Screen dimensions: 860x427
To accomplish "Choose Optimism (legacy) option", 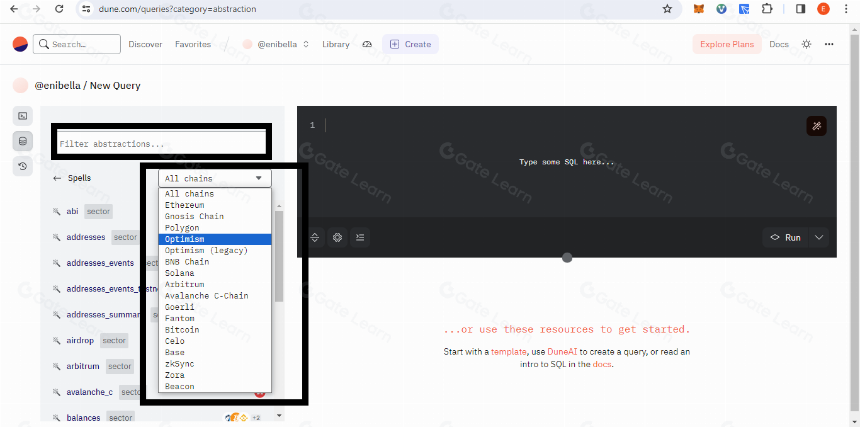I will pos(214,250).
